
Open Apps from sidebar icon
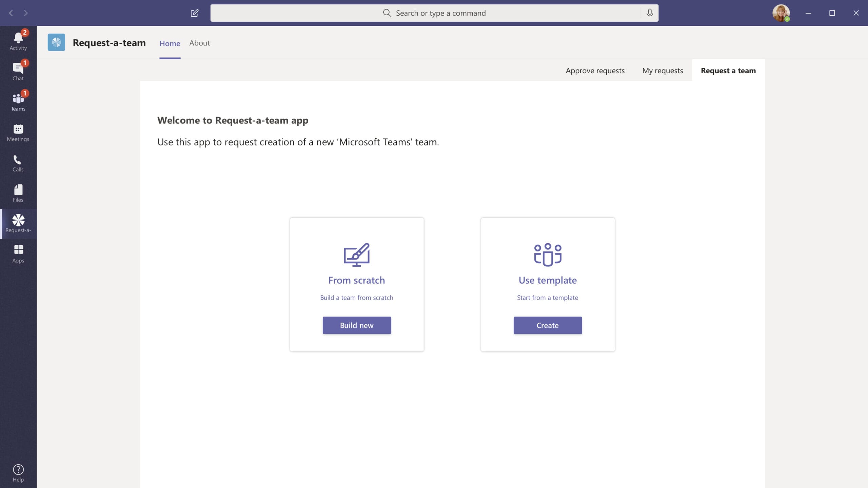18,253
